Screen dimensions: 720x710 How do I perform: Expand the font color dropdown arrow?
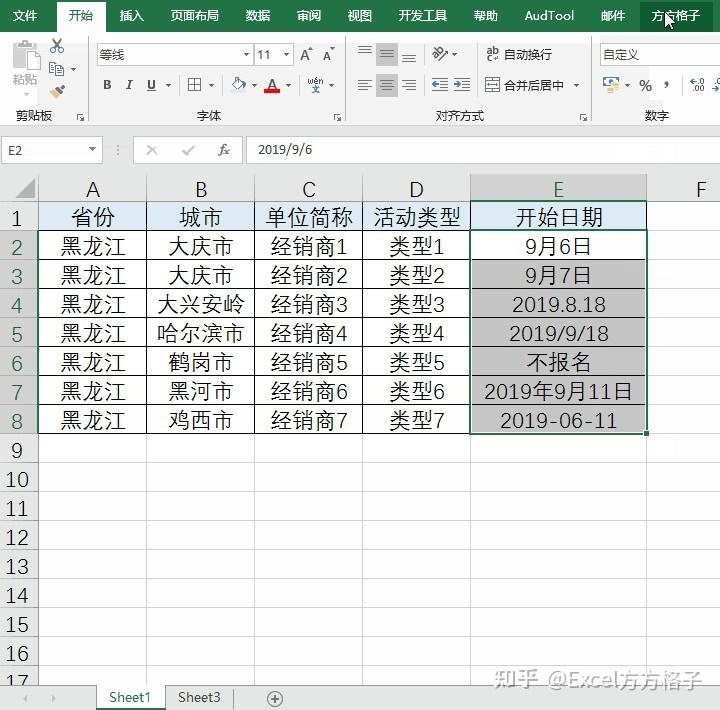[x=288, y=85]
